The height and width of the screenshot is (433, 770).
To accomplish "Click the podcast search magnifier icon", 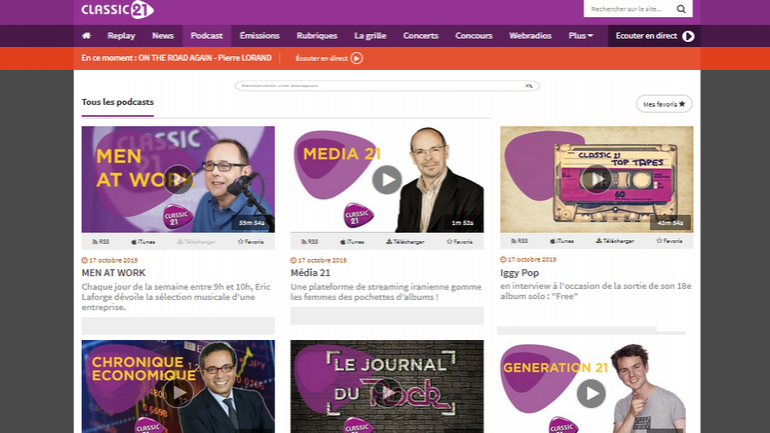I will point(529,86).
